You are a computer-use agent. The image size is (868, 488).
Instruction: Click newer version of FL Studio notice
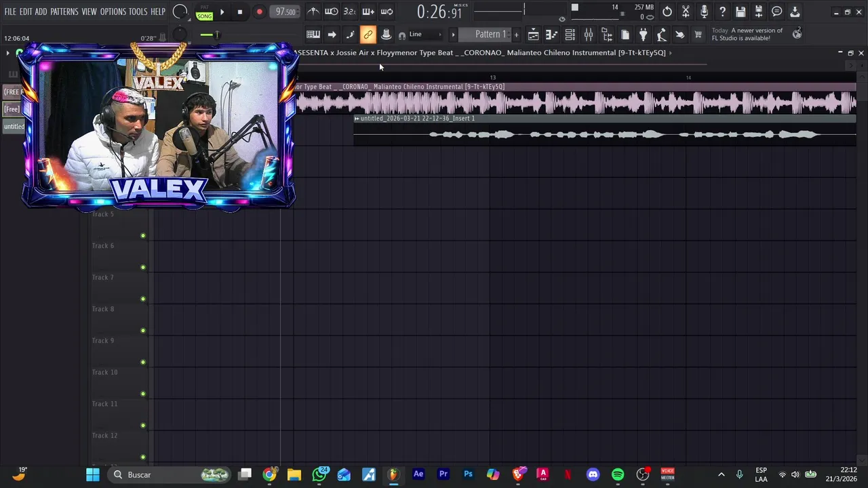point(747,34)
